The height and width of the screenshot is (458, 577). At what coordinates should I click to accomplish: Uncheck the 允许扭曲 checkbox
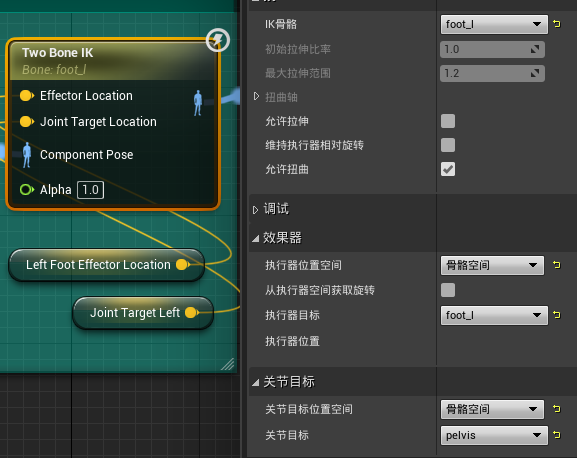click(x=448, y=169)
